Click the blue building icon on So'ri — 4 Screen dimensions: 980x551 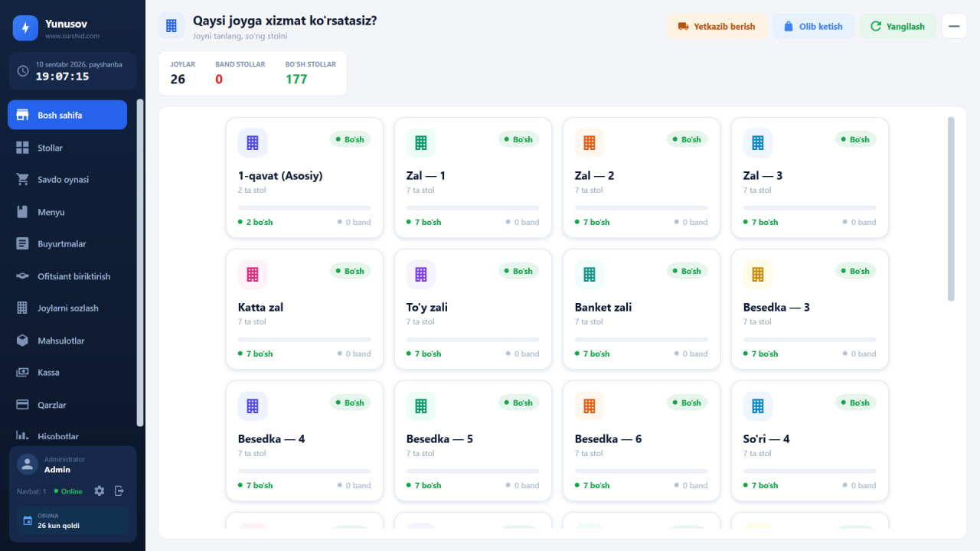(x=758, y=406)
